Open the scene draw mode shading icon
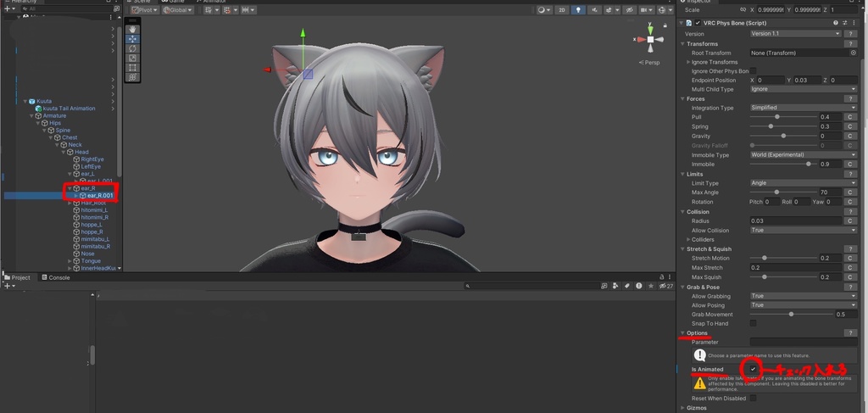 coord(543,10)
